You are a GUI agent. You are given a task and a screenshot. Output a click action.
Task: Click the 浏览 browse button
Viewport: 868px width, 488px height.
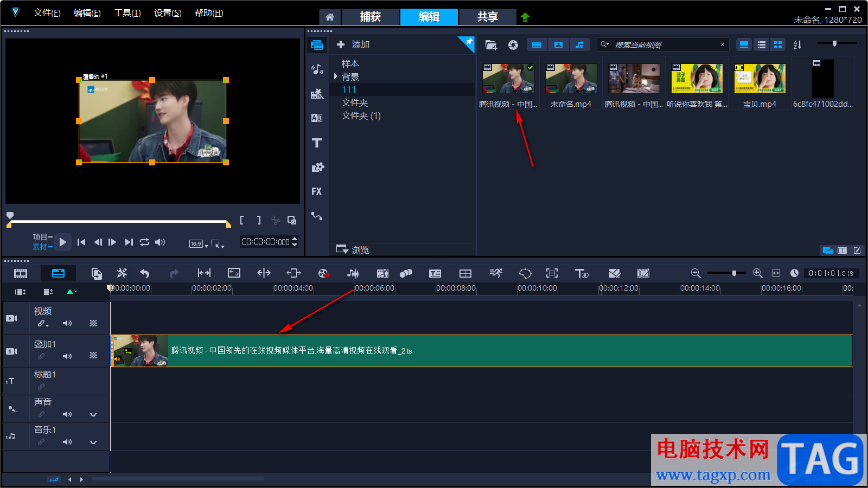(x=353, y=250)
